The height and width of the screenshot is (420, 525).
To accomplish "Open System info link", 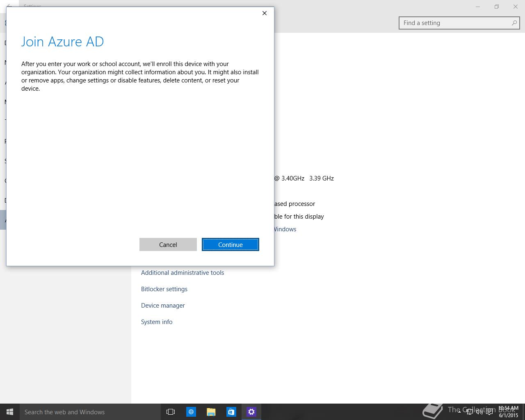I will click(x=157, y=322).
